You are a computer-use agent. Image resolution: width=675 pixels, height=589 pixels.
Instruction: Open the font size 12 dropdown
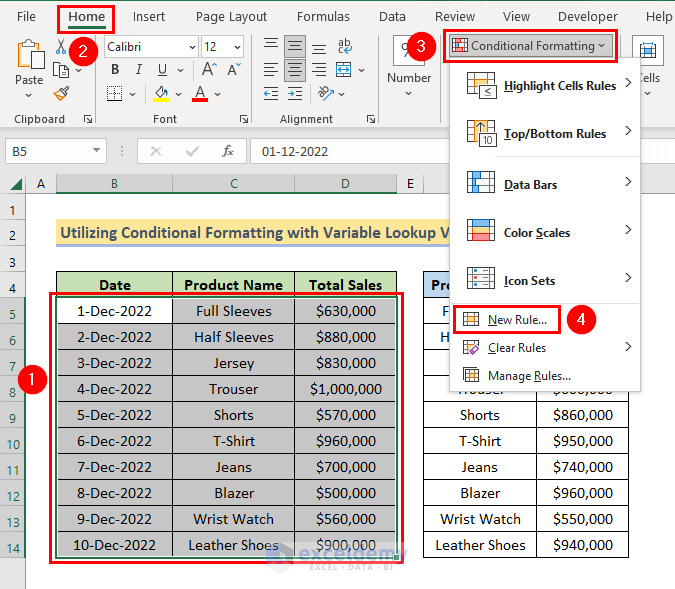click(237, 47)
